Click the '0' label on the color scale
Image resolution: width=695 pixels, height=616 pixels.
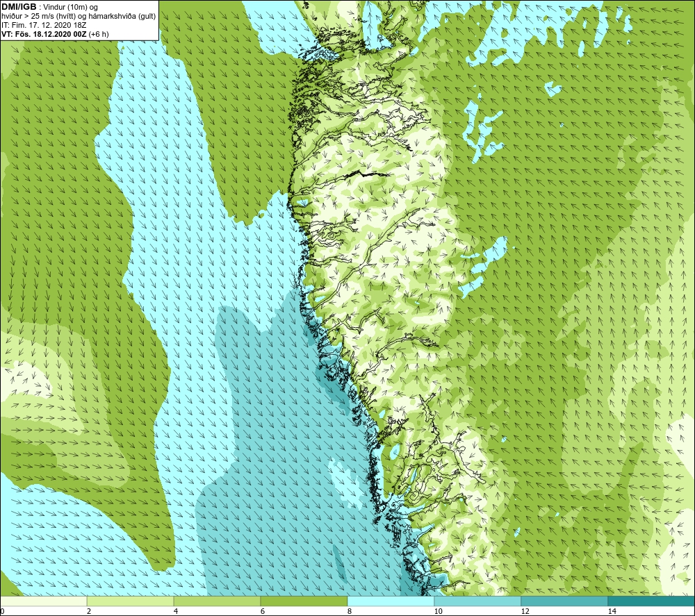[x=2, y=612]
